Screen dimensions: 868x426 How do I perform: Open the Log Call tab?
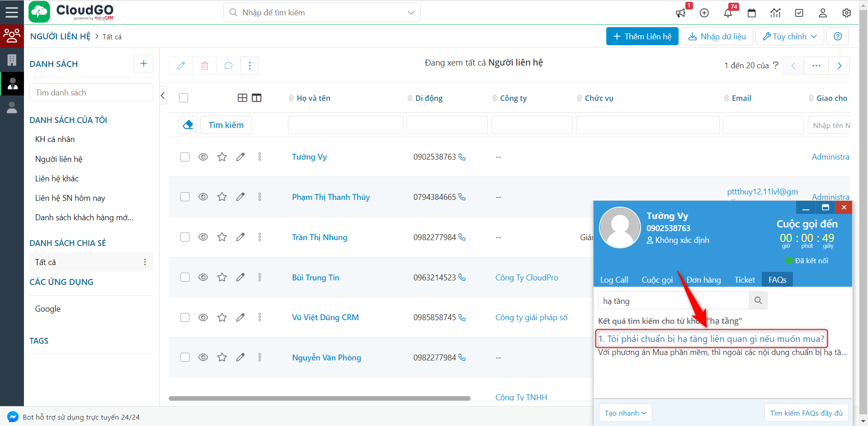coord(614,279)
